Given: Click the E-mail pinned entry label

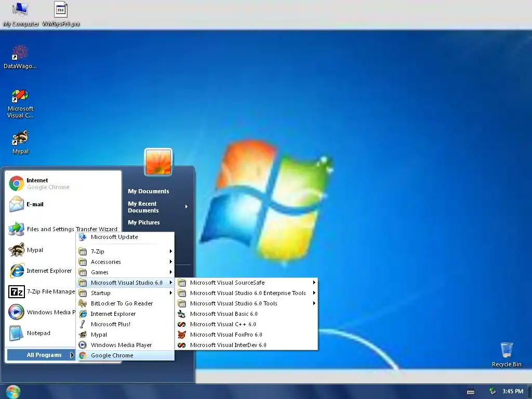Looking at the screenshot, I should (x=35, y=204).
